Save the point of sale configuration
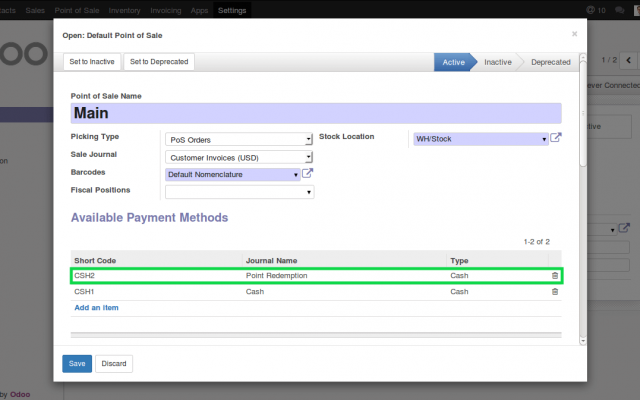640x400 pixels. tap(77, 364)
